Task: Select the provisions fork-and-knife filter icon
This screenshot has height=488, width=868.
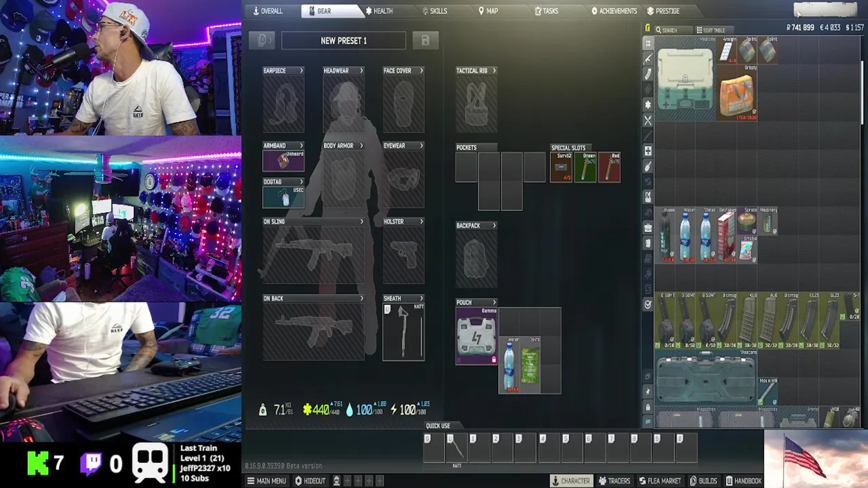Action: tap(648, 120)
